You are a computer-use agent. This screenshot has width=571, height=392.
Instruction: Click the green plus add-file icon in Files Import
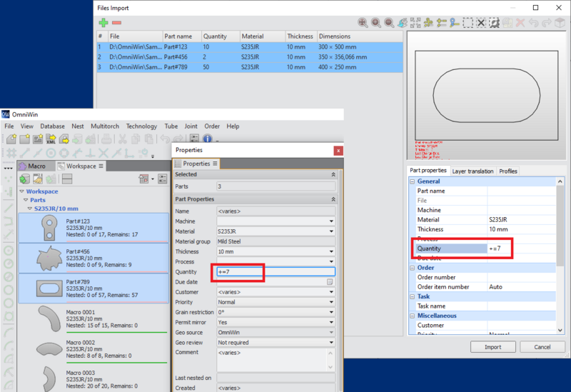pos(103,23)
